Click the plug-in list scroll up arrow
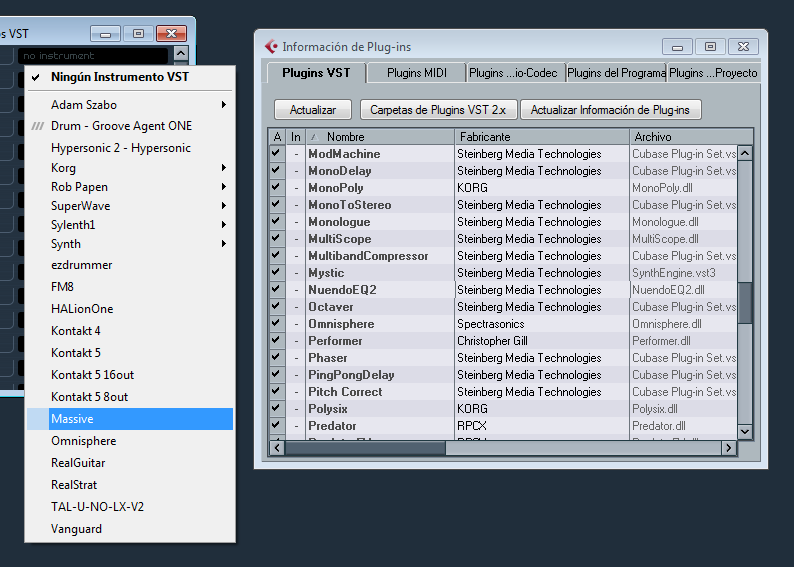 click(x=745, y=137)
